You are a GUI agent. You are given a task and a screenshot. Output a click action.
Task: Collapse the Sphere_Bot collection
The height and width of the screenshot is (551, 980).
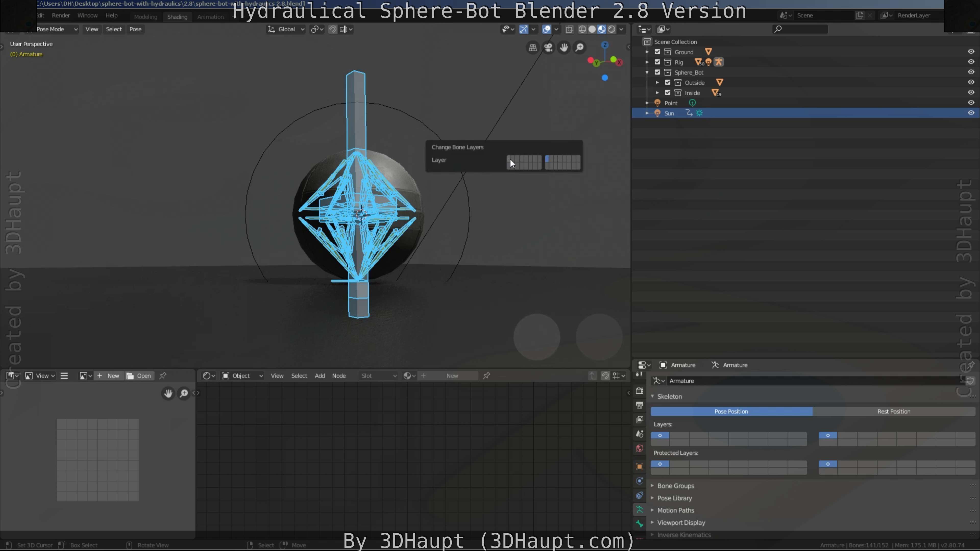point(647,72)
